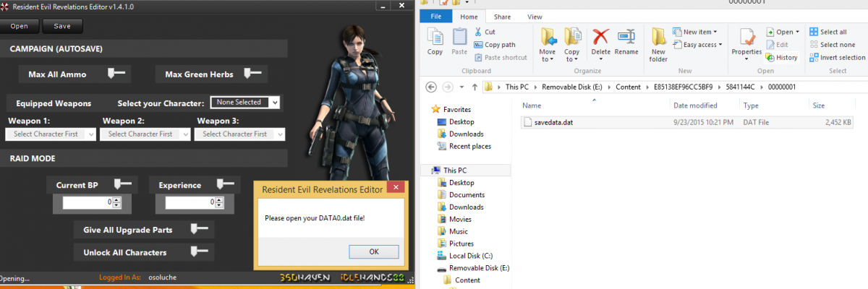Toggle the Max All Ammo switch
Image resolution: width=868 pixels, height=289 pixels.
click(116, 73)
